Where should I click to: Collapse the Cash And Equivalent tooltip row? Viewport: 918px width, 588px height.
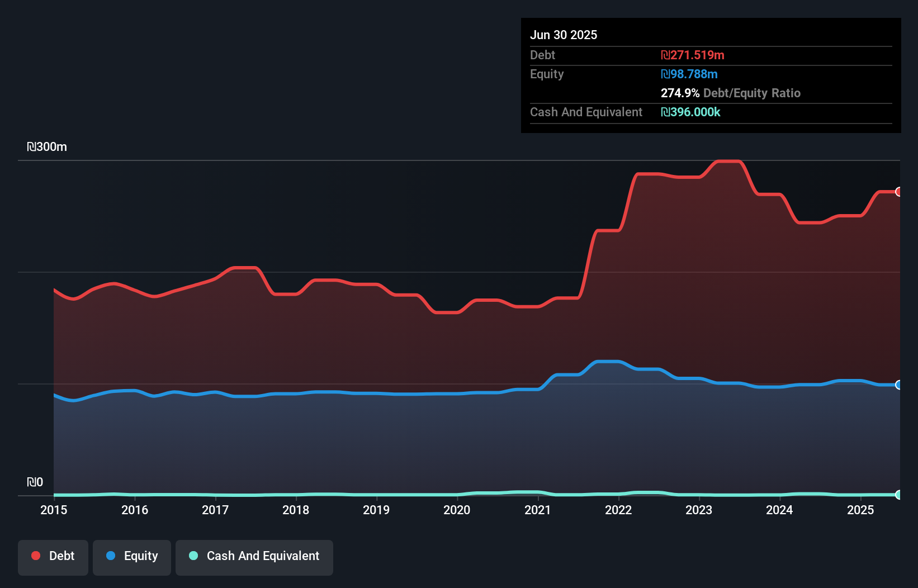pyautogui.click(x=586, y=112)
